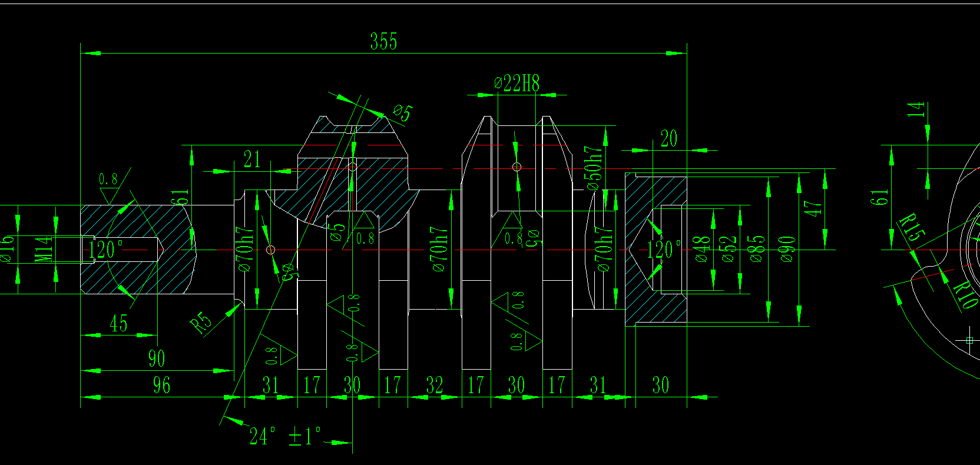Select the 21 dimension text
This screenshot has width=980, height=465.
point(252,159)
